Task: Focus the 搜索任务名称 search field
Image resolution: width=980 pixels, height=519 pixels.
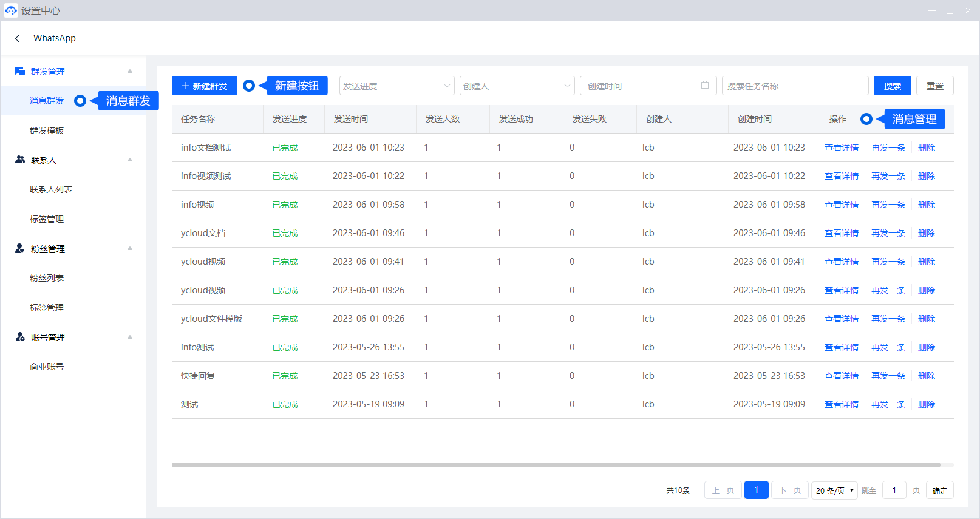Action: (795, 86)
